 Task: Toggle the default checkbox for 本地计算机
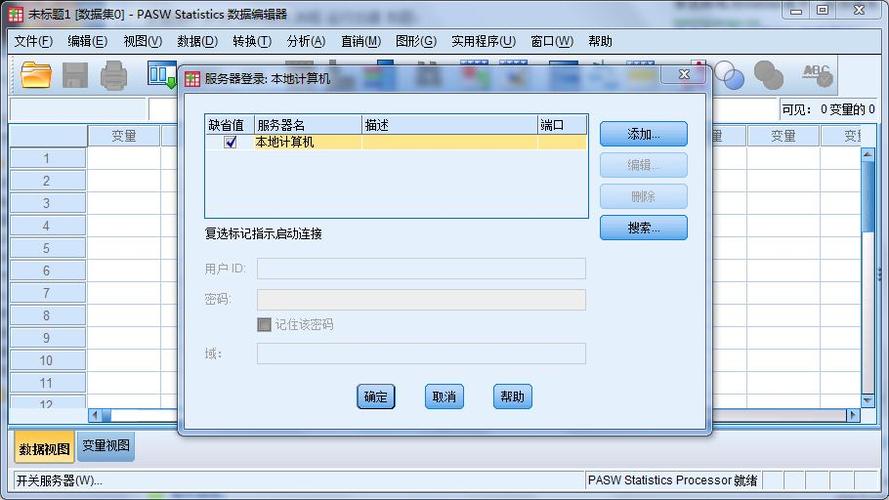click(x=231, y=142)
